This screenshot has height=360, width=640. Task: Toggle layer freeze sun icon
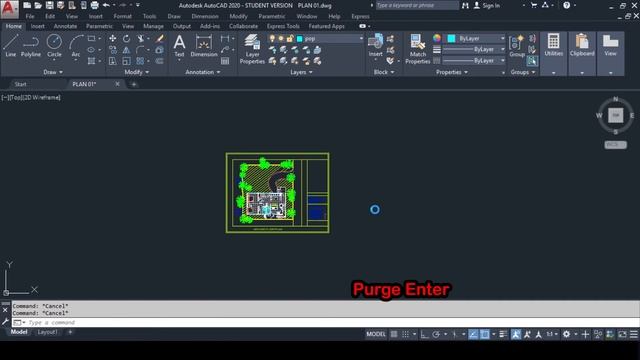[x=281, y=38]
